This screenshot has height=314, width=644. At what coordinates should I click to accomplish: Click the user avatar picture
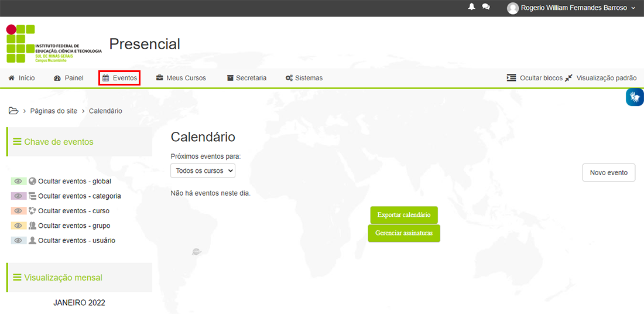(x=513, y=8)
